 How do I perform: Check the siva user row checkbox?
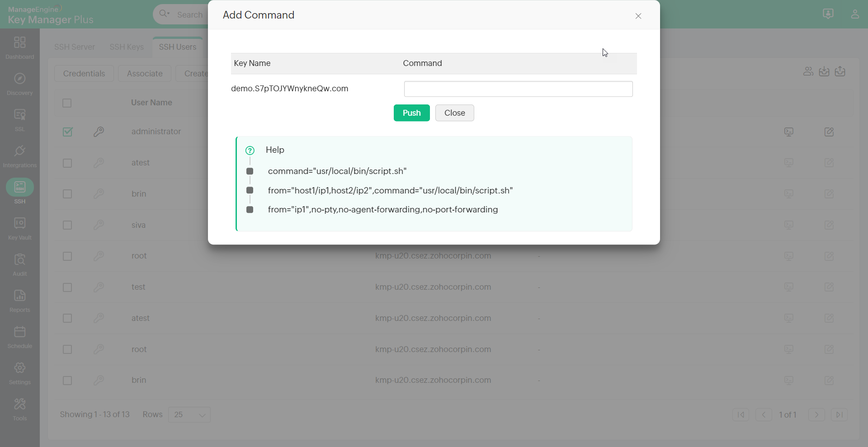coord(67,225)
